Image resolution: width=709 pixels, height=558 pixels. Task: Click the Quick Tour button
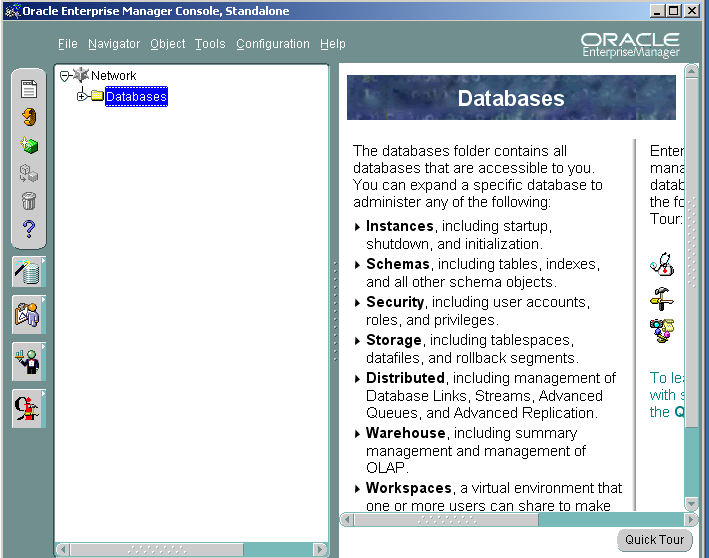(x=654, y=540)
